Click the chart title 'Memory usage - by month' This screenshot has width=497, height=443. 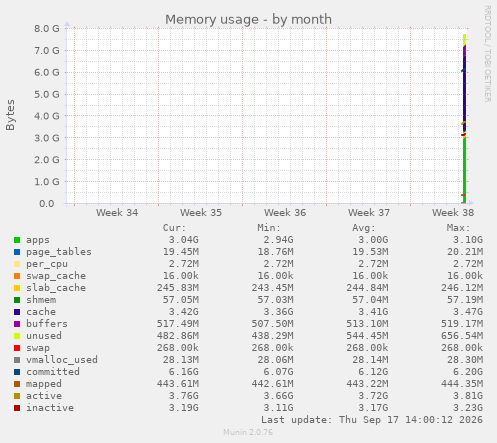pyautogui.click(x=248, y=19)
